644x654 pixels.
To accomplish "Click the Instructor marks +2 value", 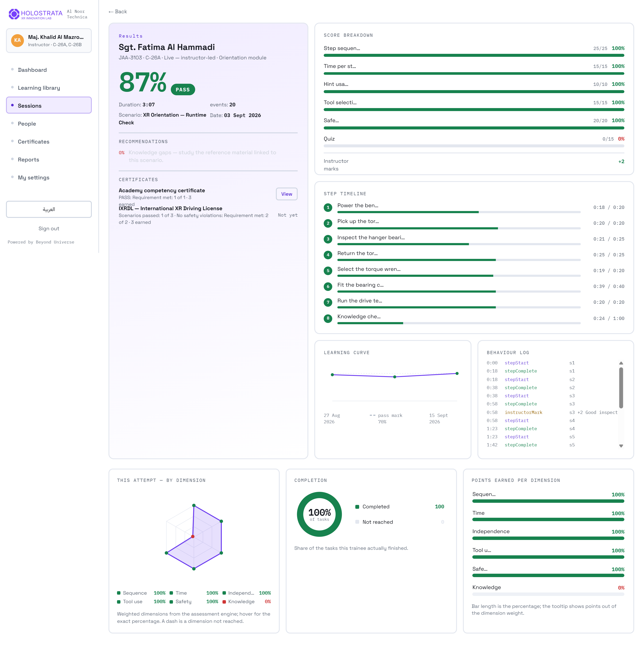I will (621, 161).
